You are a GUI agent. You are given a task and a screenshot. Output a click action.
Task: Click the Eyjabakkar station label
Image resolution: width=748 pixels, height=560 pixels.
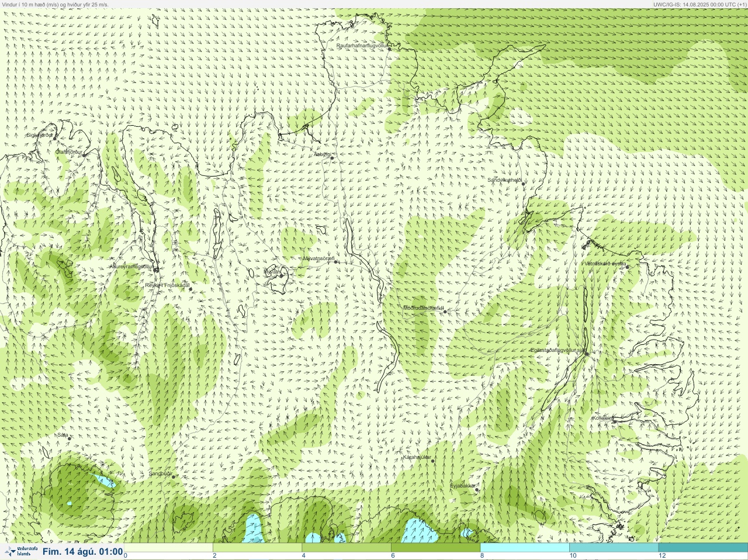pyautogui.click(x=463, y=486)
